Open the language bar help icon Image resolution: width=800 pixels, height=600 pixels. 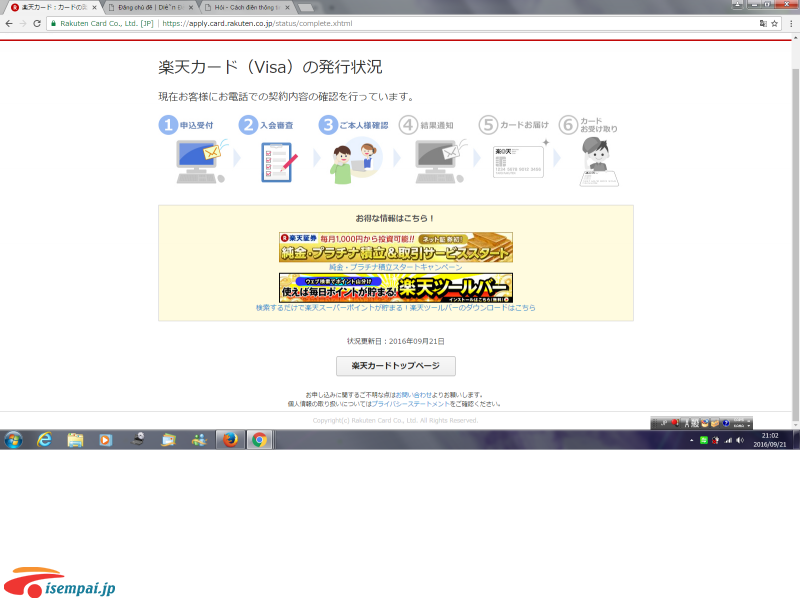[726, 423]
